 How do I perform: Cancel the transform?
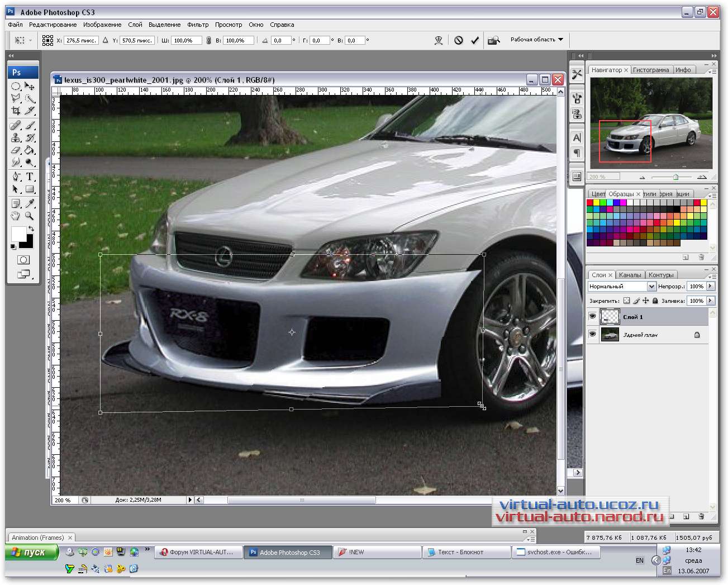(x=459, y=40)
